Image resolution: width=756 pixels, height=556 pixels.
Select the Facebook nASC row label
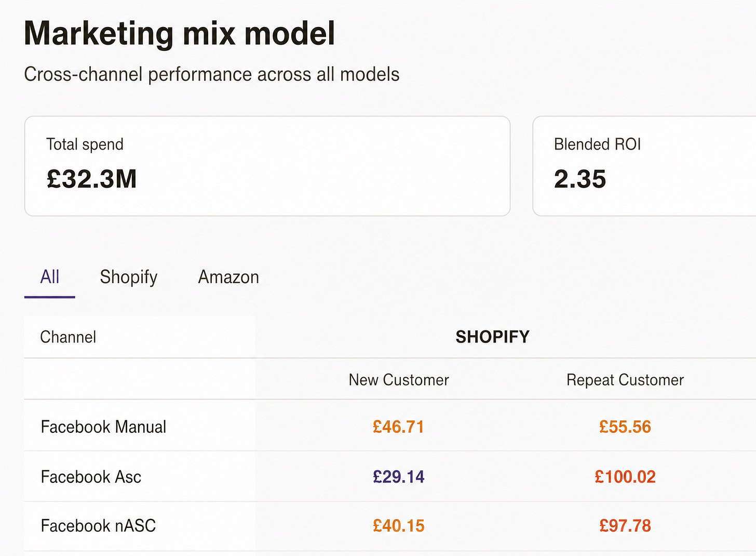coord(98,526)
